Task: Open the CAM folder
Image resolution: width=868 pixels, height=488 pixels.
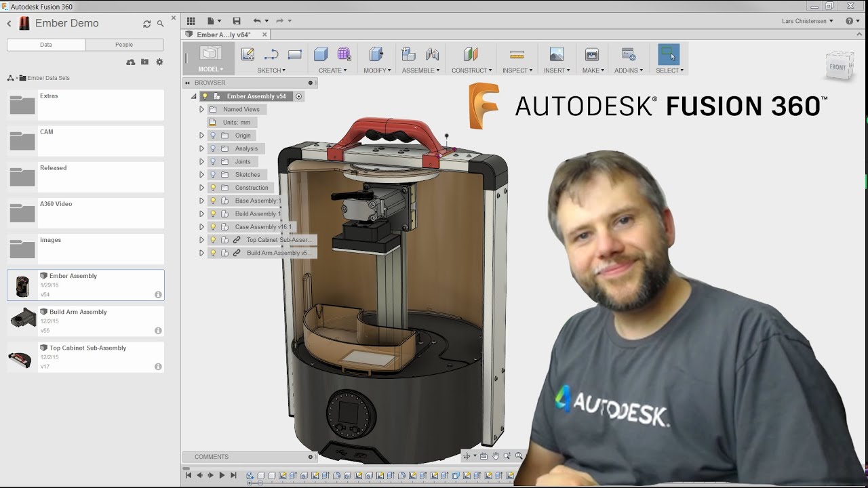Action: 85,141
